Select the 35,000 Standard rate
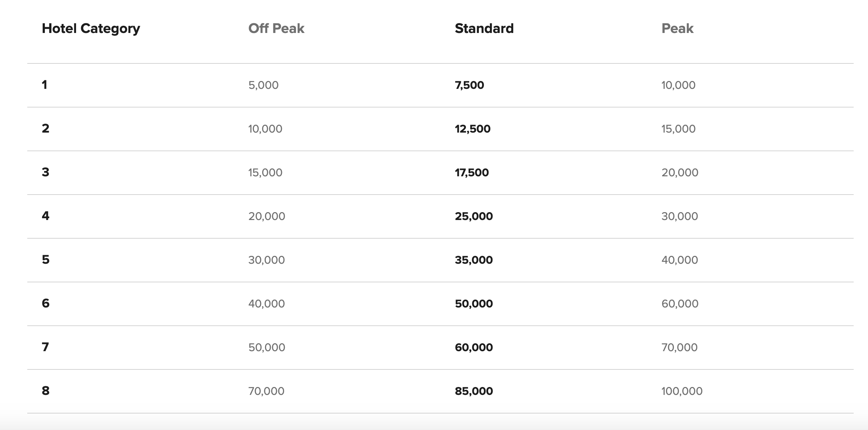This screenshot has height=430, width=868. 473,260
